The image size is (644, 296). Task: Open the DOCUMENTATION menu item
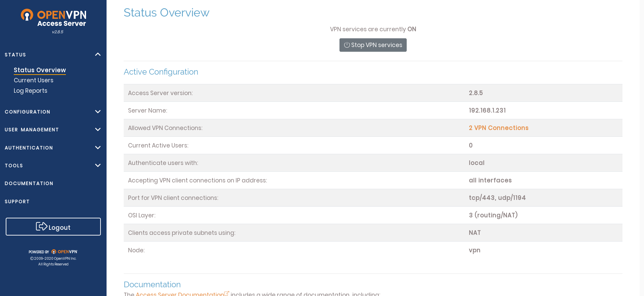[x=29, y=183]
